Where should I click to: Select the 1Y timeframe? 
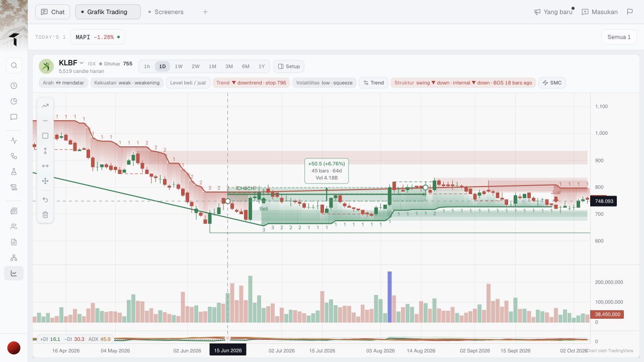(262, 66)
